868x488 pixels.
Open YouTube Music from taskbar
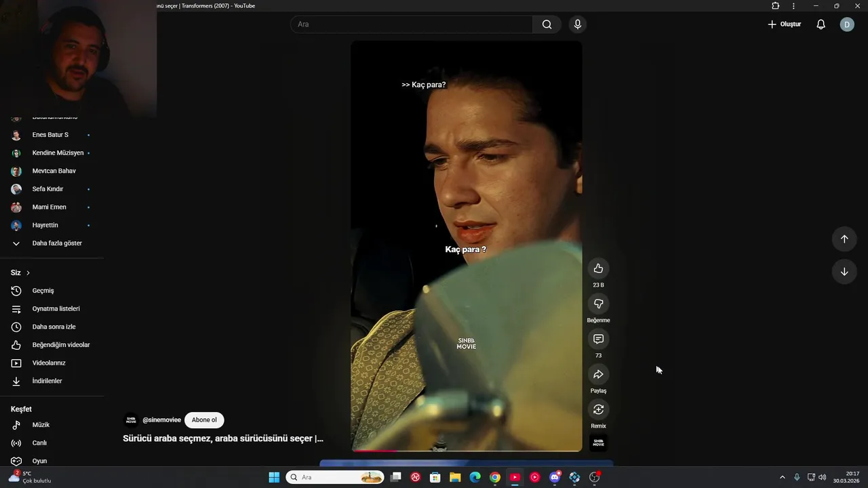[535, 477]
